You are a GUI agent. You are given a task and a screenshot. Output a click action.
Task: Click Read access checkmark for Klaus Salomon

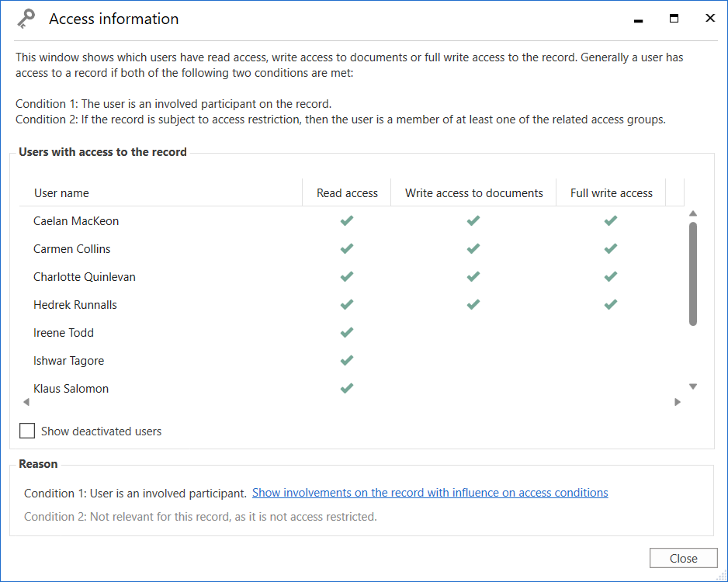tap(347, 387)
